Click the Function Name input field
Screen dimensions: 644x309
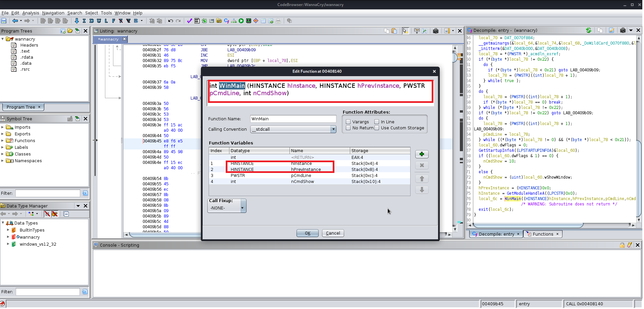pyautogui.click(x=293, y=119)
